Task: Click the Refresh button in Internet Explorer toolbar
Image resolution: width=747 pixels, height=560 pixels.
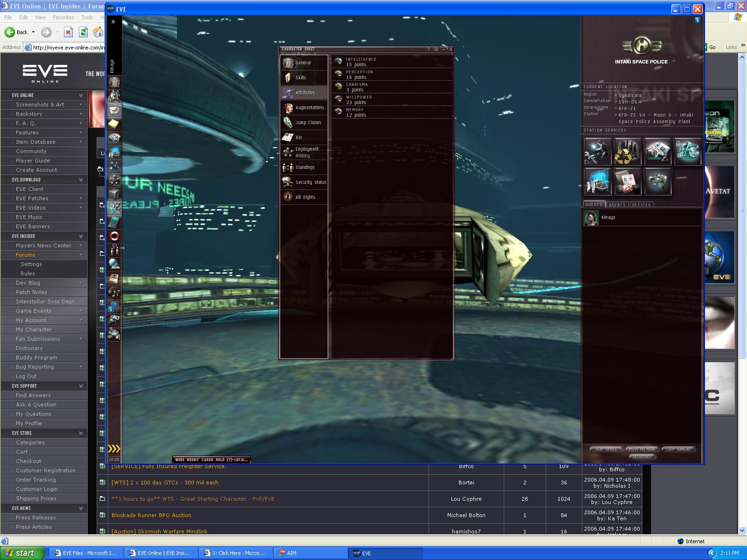Action: point(83,32)
